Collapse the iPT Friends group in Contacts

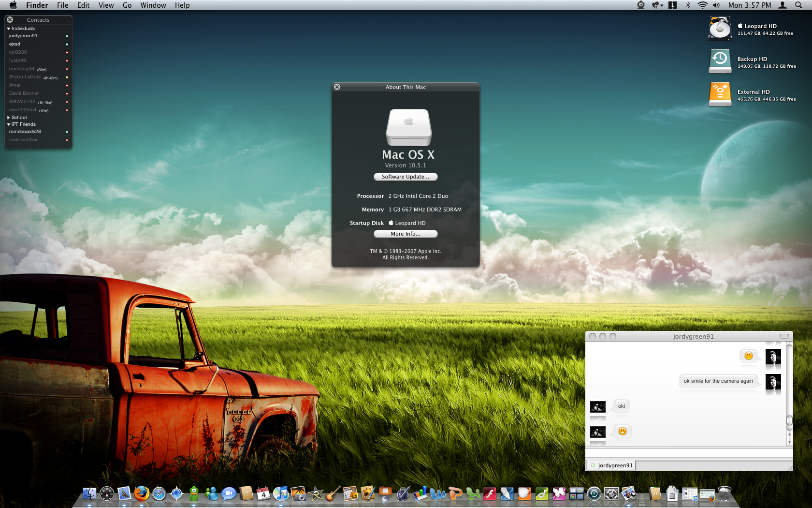(x=8, y=124)
